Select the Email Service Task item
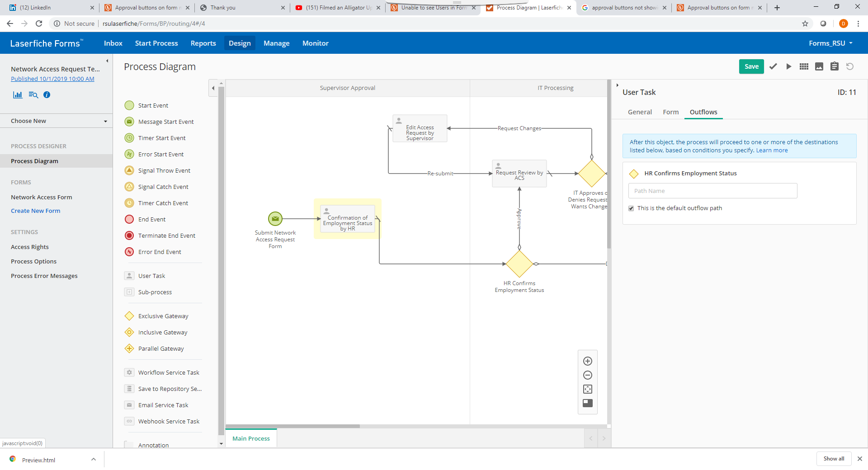The image size is (868, 470). (156, 405)
